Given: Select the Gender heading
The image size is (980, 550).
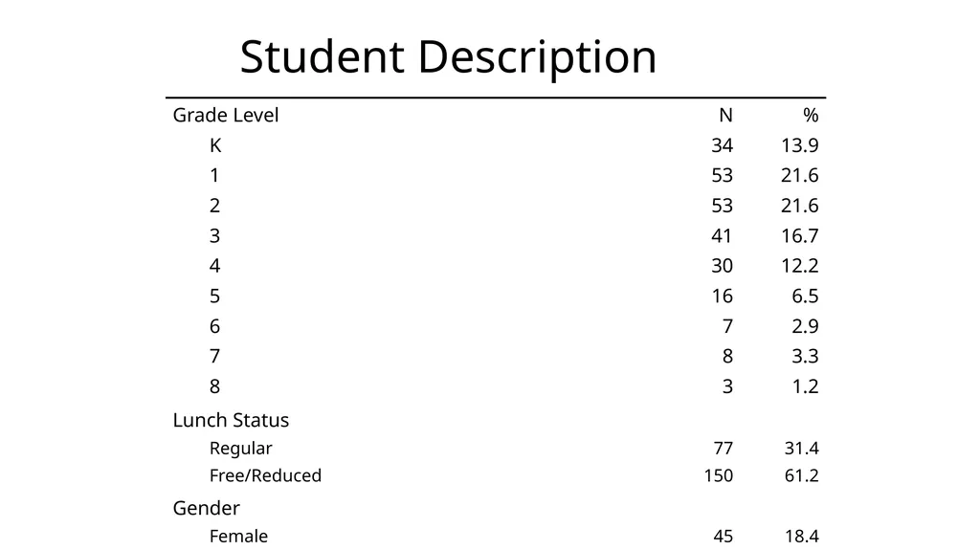Looking at the screenshot, I should click(207, 508).
